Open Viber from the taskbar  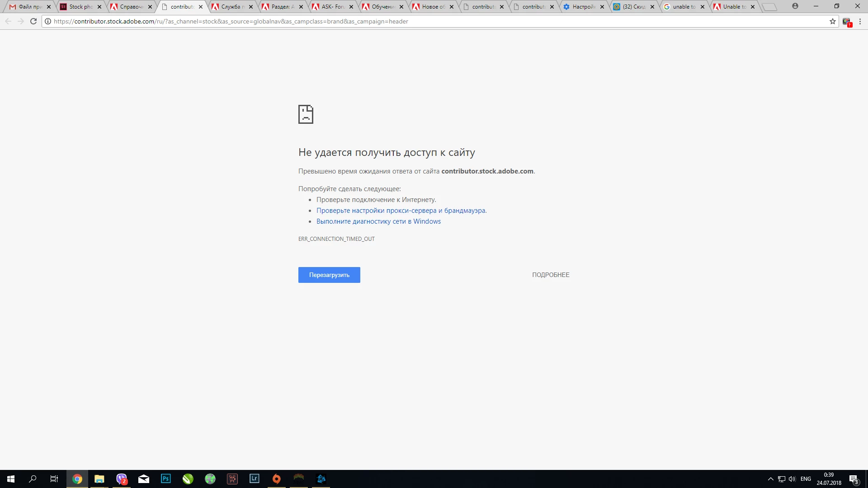pos(122,479)
